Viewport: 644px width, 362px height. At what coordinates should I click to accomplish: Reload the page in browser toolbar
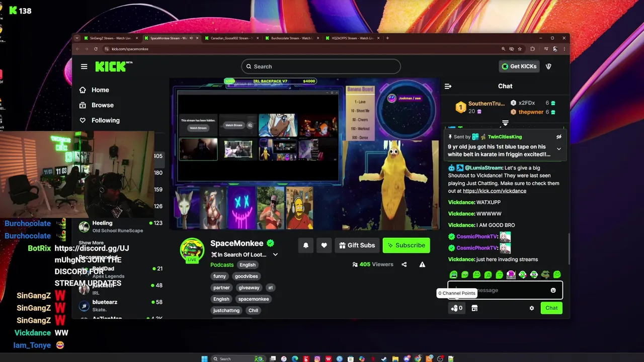[96, 49]
